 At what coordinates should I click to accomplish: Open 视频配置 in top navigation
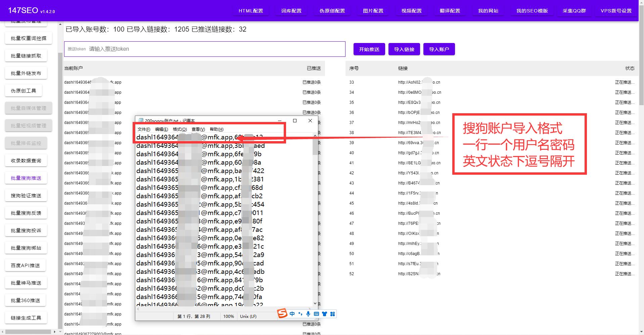(411, 11)
